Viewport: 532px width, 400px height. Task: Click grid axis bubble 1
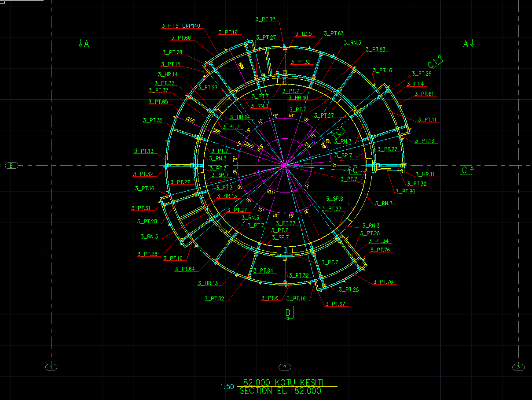[x=51, y=367]
